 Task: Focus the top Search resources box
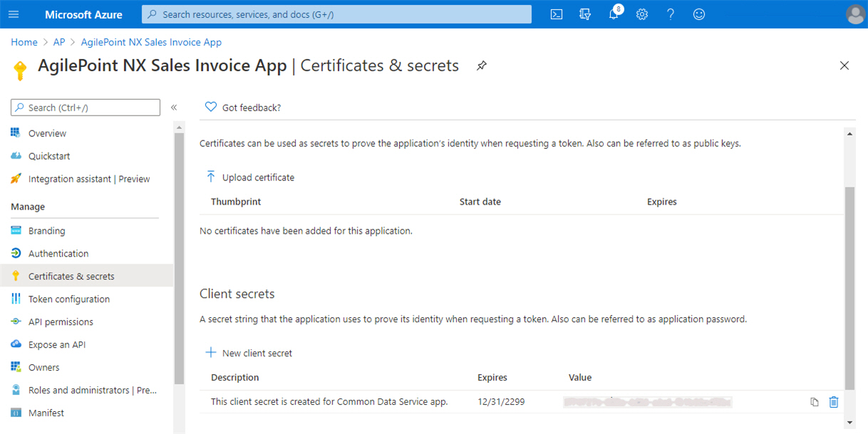(x=336, y=14)
